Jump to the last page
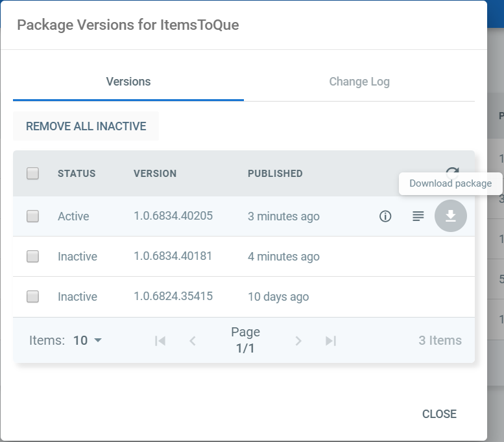This screenshot has height=442, width=504. [x=331, y=340]
